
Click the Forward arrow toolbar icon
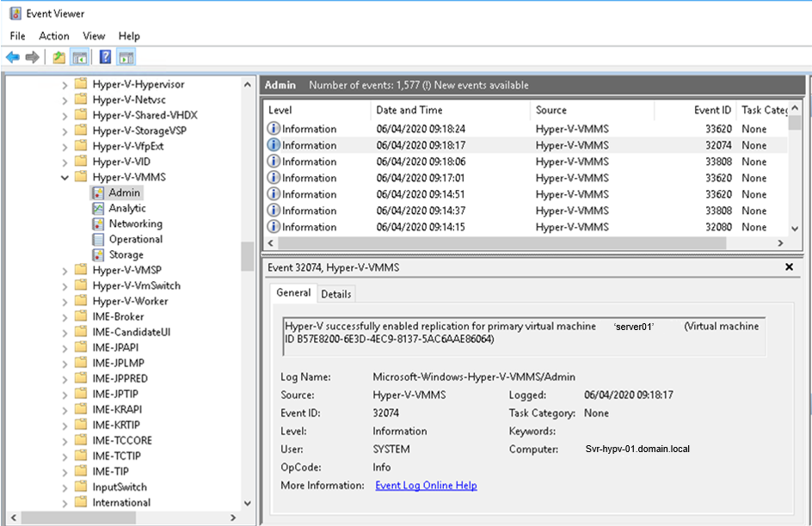[x=33, y=58]
